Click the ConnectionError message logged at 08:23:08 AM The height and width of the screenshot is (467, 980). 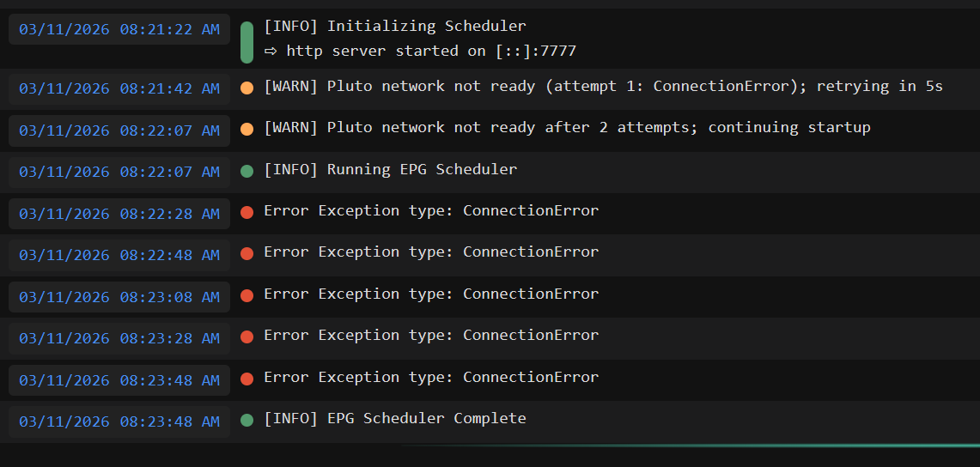431,294
